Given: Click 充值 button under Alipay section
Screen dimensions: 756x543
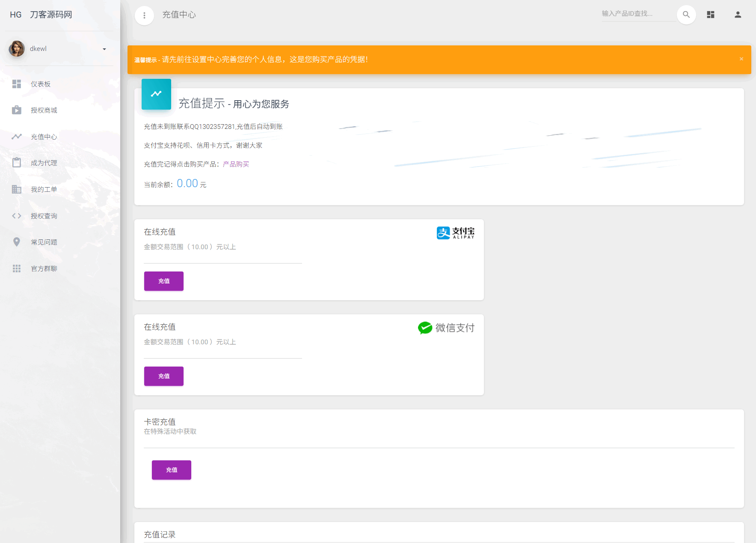Looking at the screenshot, I should 163,281.
